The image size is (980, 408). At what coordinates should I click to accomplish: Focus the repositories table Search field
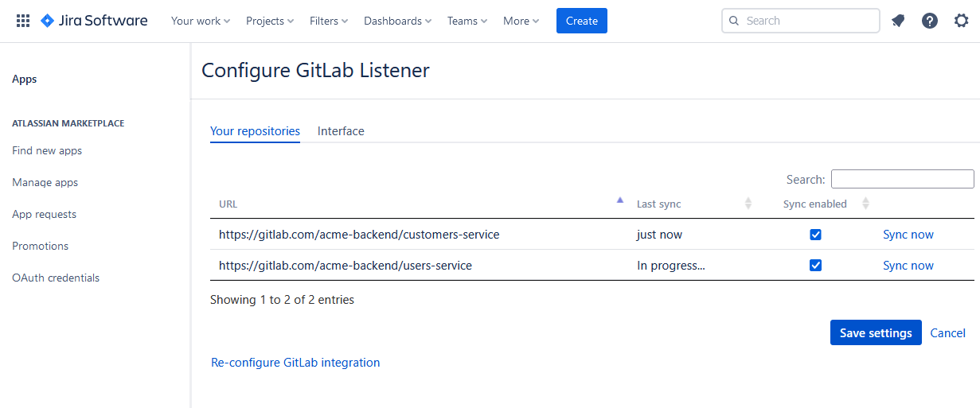point(902,179)
